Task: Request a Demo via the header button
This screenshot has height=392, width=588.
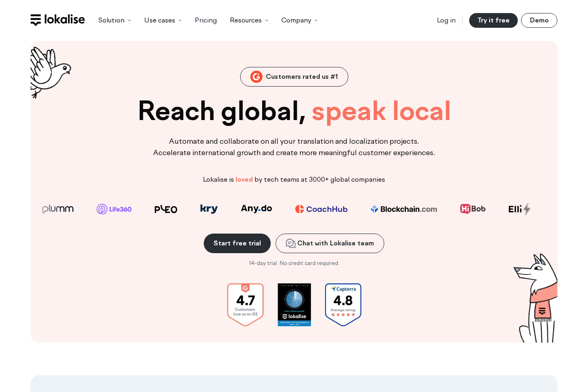Action: pos(539,20)
